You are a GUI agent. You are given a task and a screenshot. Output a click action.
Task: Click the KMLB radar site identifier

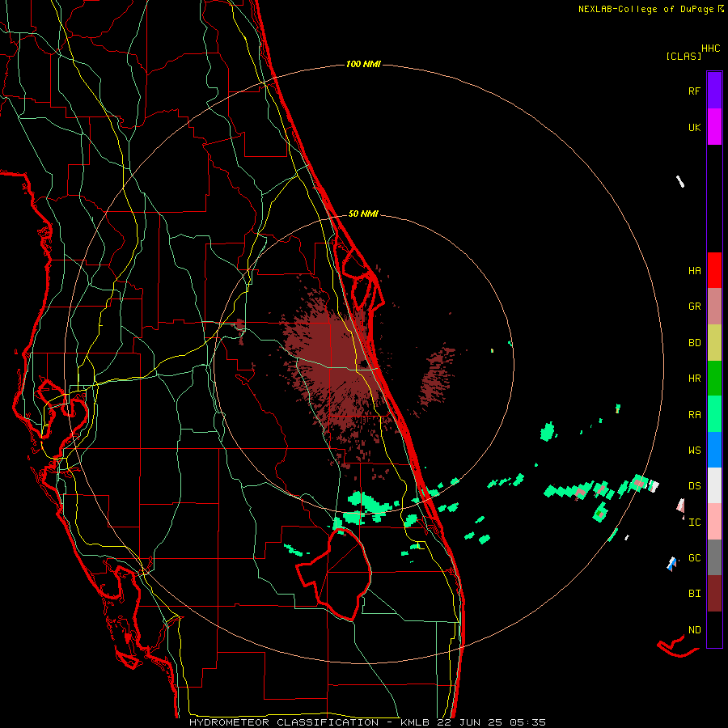(x=414, y=722)
